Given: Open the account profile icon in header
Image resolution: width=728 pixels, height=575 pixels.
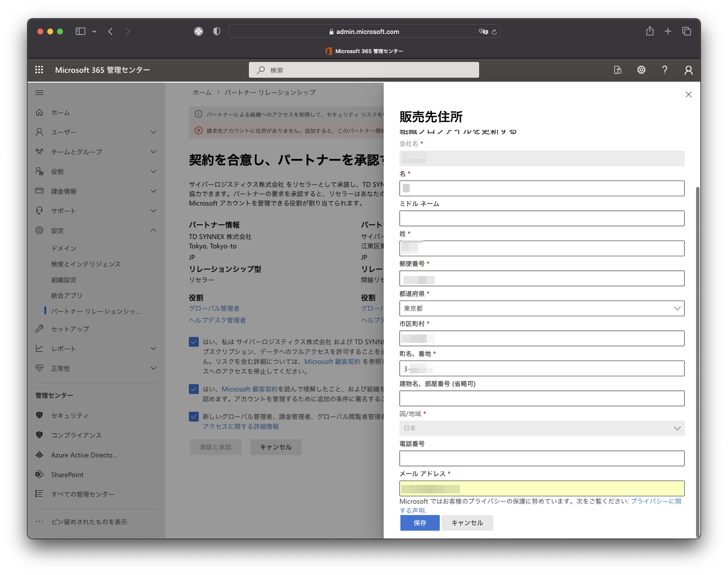Looking at the screenshot, I should 689,70.
